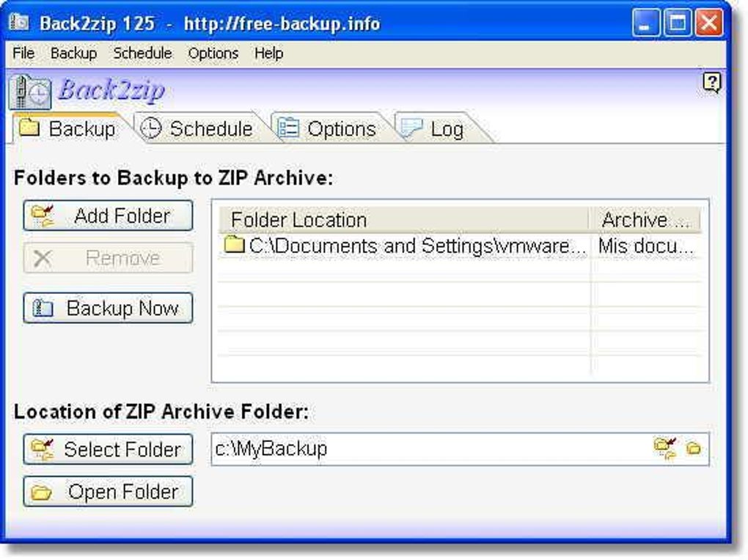Click the Back2zip logo icon
The width and height of the screenshot is (748, 560).
(x=30, y=92)
